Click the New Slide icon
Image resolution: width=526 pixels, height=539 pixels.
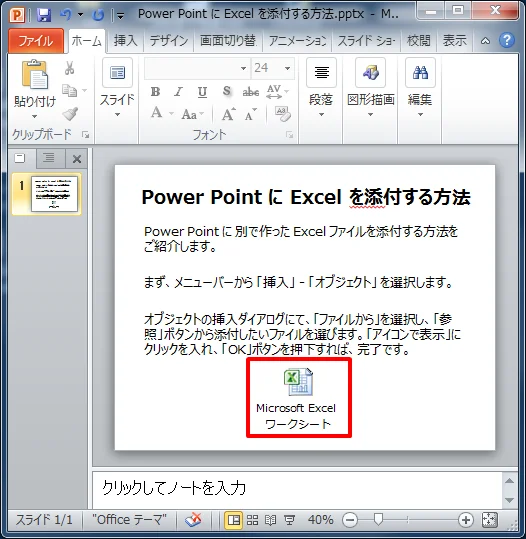[117, 73]
